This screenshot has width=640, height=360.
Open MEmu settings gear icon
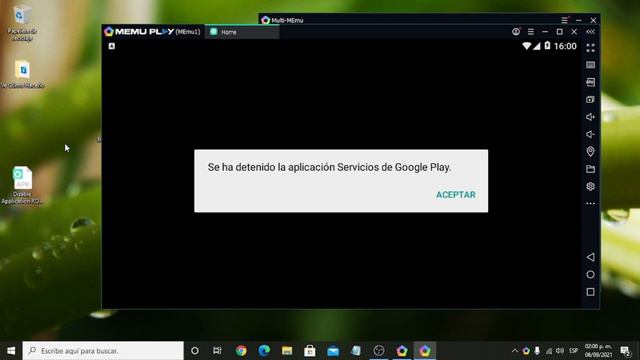tap(590, 187)
